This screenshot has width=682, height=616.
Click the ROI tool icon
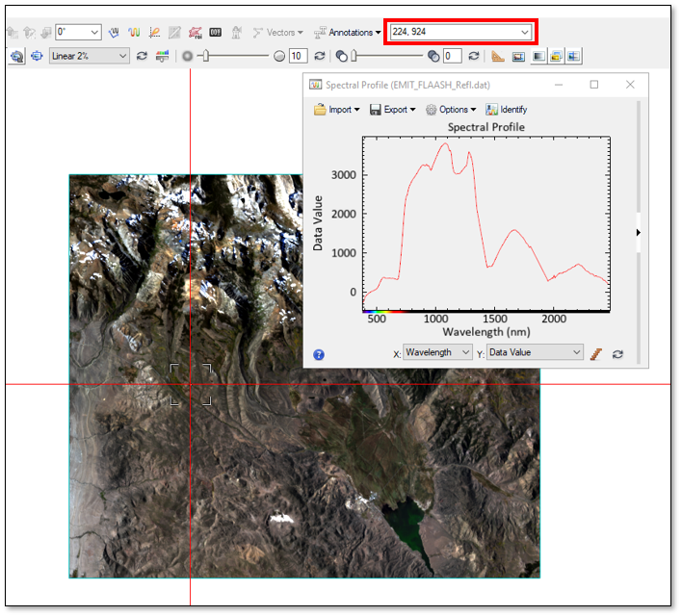tap(196, 33)
